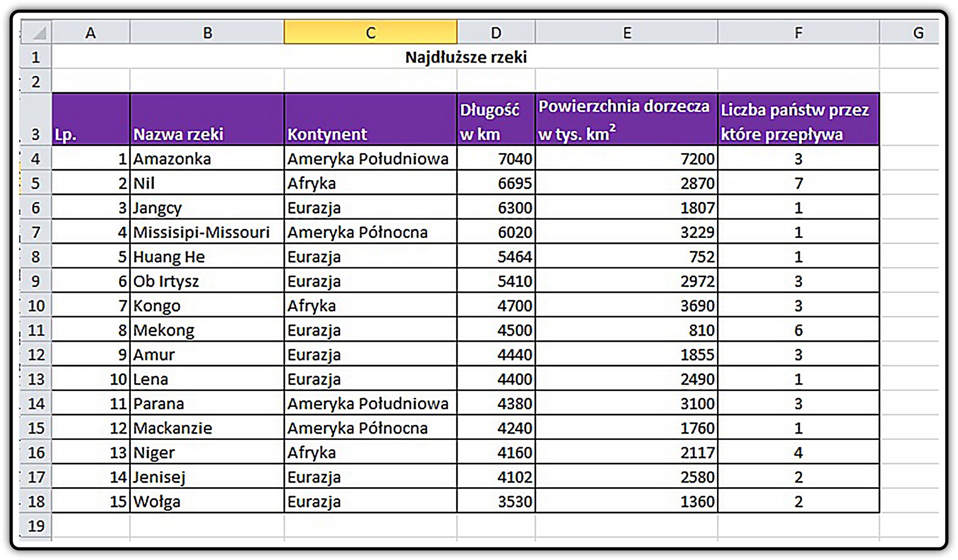Click the Najdłuższe rzeki title cell
Screen dimensions: 958x560
pos(466,57)
